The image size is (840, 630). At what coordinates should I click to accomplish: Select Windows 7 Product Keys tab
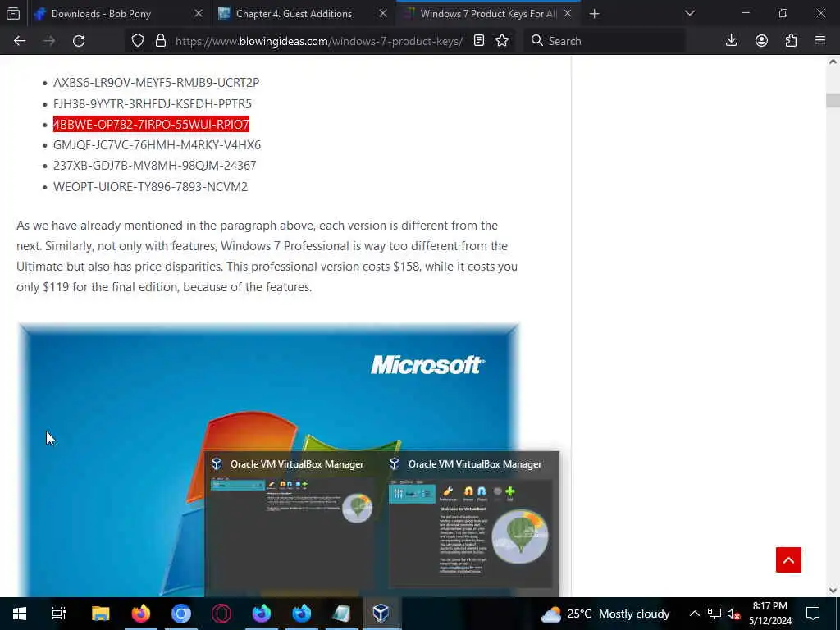pyautogui.click(x=488, y=14)
